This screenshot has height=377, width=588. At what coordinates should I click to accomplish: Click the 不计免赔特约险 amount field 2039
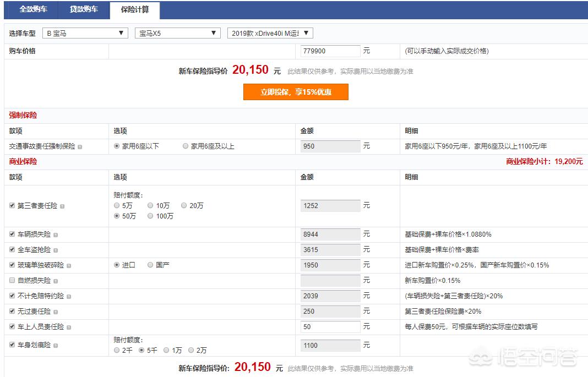pyautogui.click(x=330, y=296)
